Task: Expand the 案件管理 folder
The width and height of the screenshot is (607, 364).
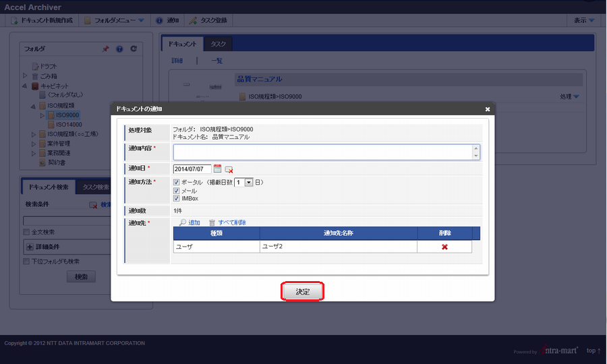Action: pyautogui.click(x=34, y=144)
